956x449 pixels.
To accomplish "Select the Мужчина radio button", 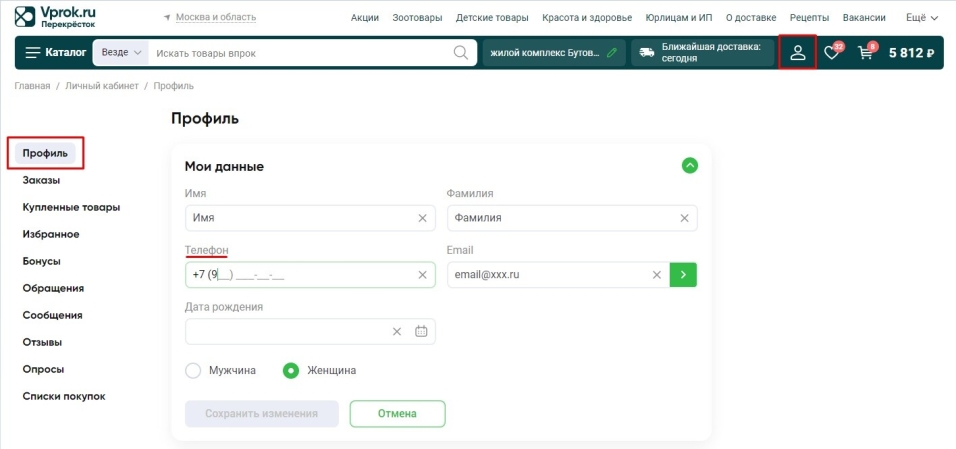I will [x=194, y=370].
